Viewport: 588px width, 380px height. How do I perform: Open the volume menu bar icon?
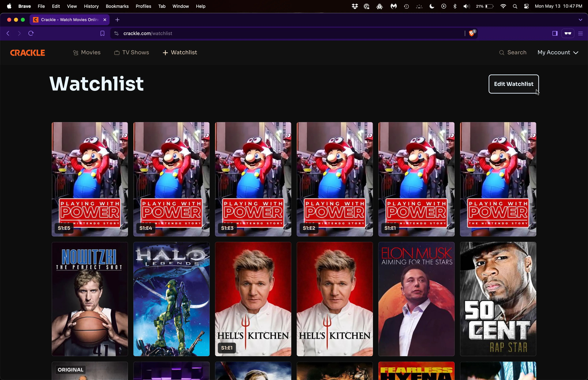coord(466,6)
